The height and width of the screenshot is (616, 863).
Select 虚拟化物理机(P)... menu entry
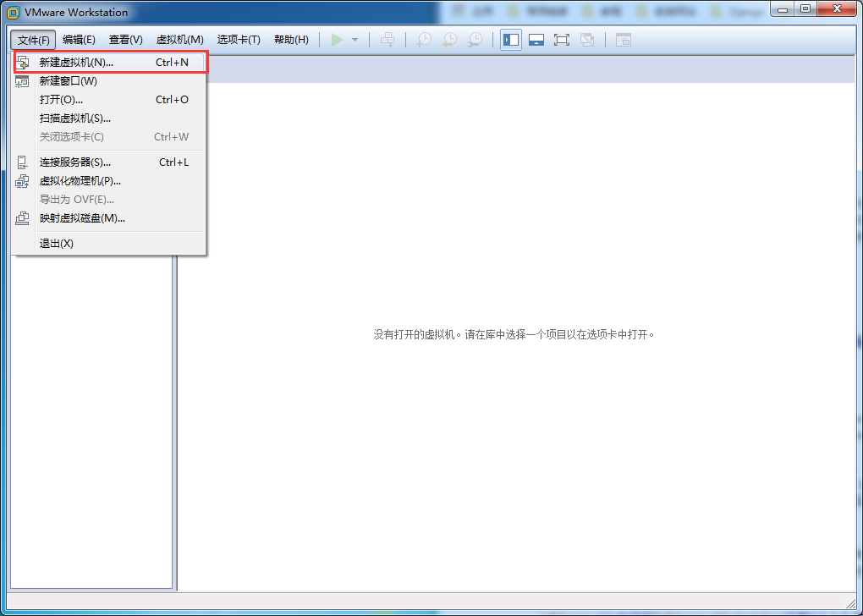coord(109,181)
